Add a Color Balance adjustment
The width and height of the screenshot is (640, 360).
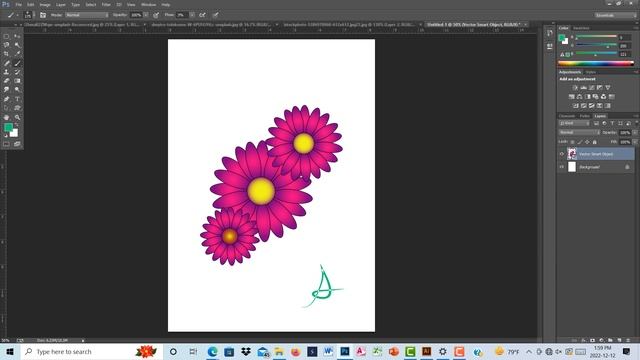click(579, 97)
